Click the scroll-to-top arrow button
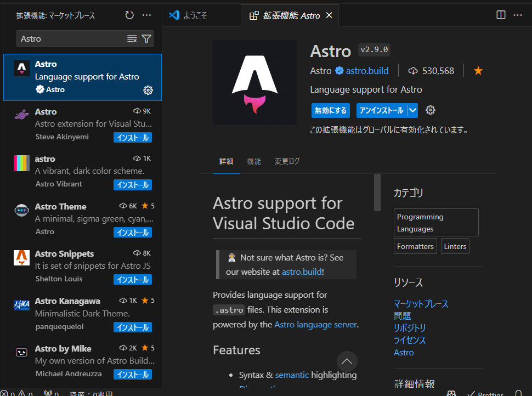 [347, 361]
